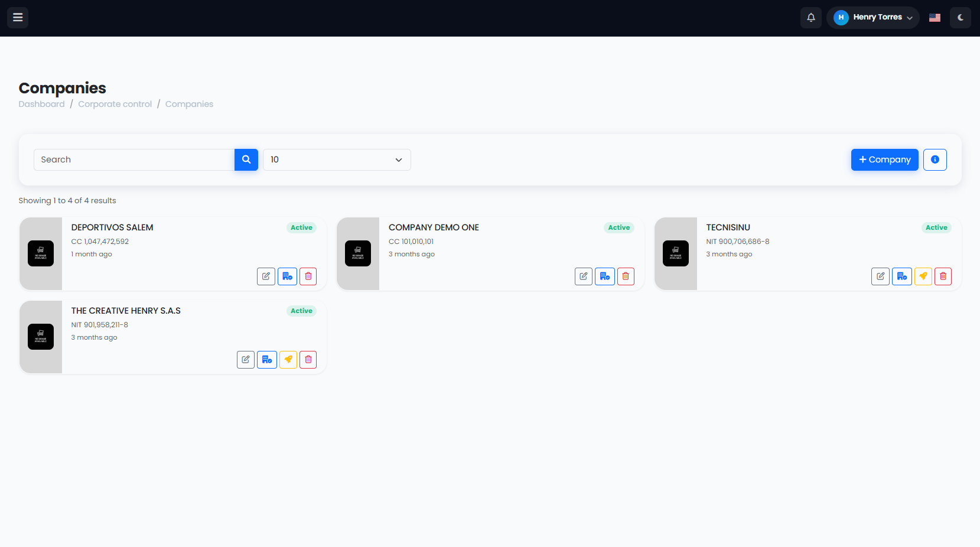Click rocket icon on THE CREATIVE HENRY card
980x547 pixels.
point(288,360)
